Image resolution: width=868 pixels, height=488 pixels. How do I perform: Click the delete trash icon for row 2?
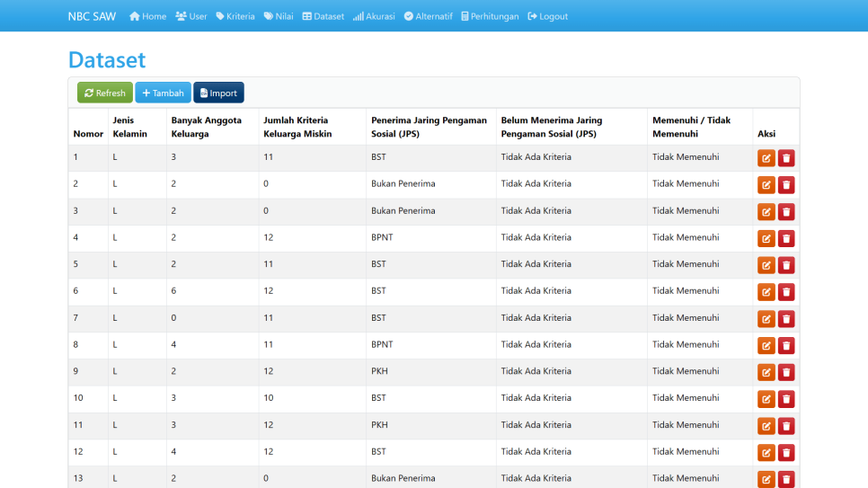786,185
